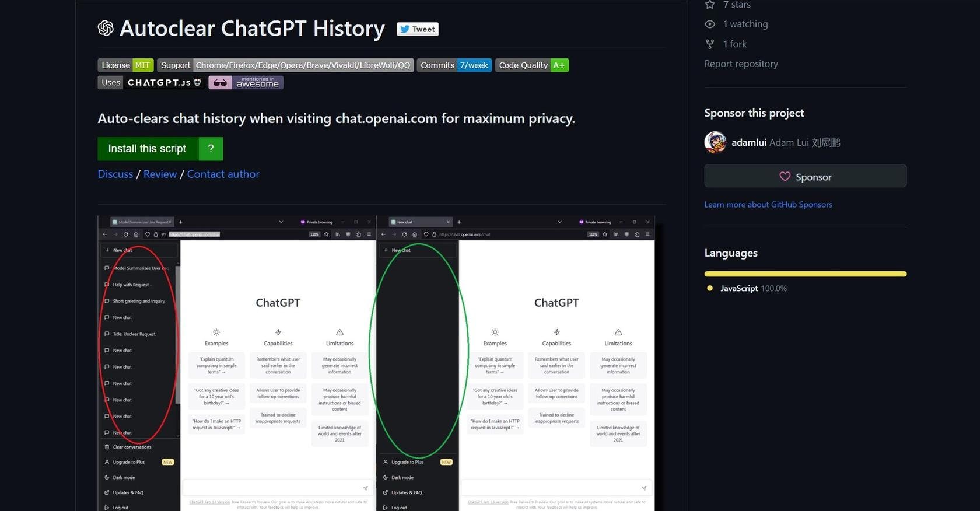Open the browser Support badge
This screenshot has height=511, width=980.
(x=285, y=65)
